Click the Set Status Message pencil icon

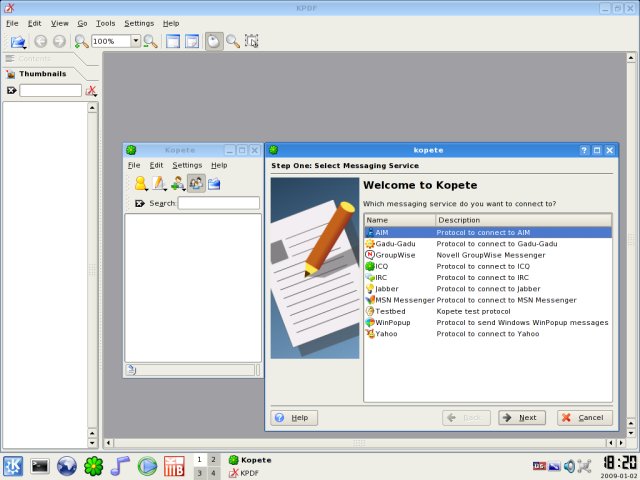click(x=159, y=183)
